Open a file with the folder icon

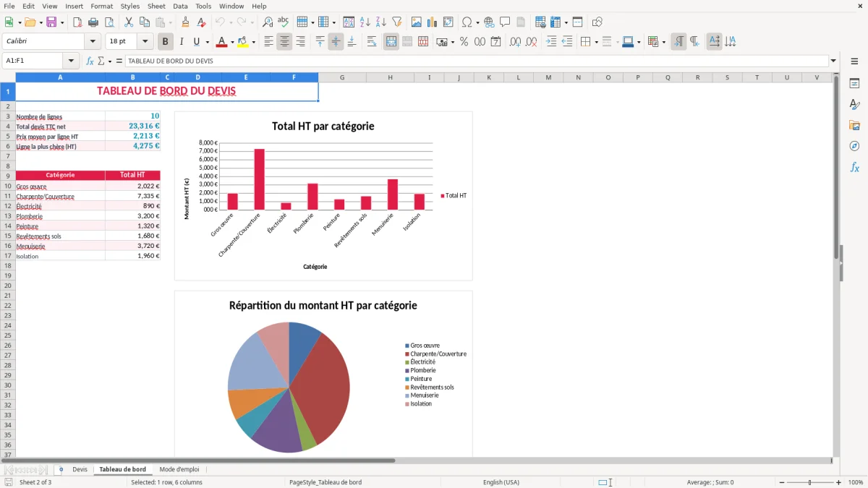(29, 22)
